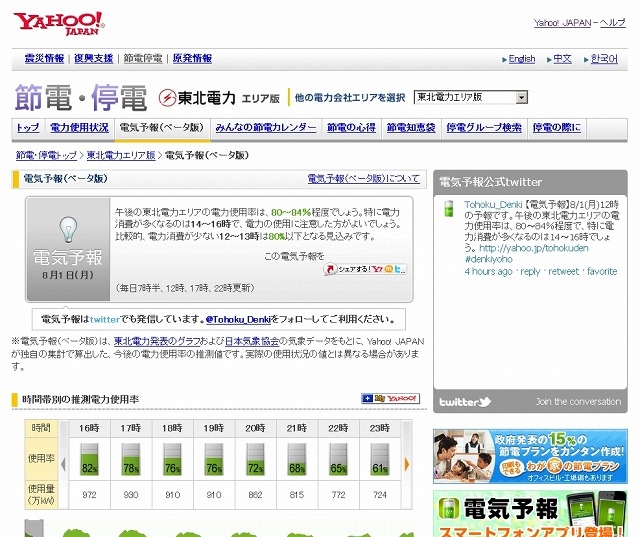This screenshot has height=537, width=640.
Task: Click the 78% battery gauge for 17時
Action: coord(131,459)
